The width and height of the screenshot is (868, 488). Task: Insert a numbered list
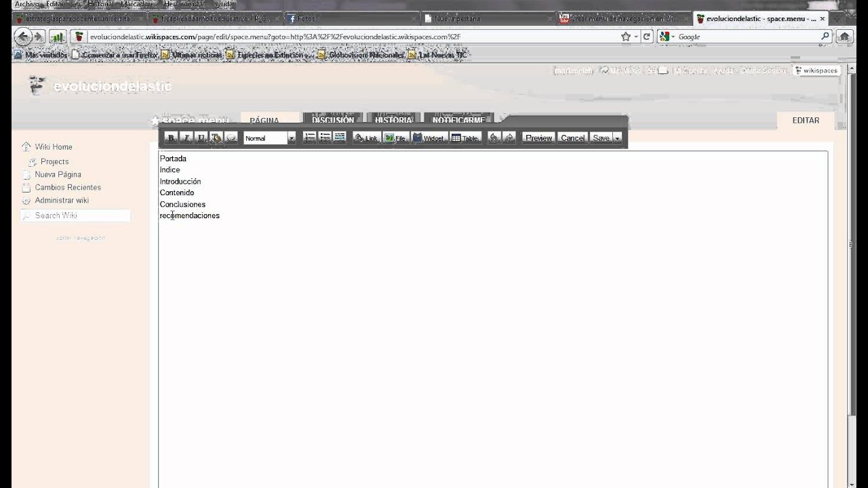[310, 138]
